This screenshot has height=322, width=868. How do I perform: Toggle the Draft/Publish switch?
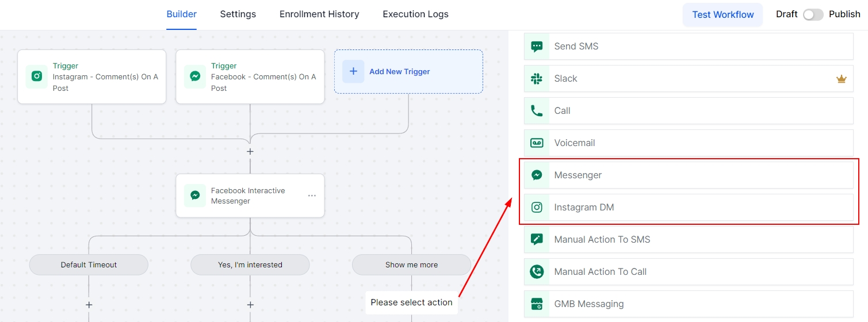point(813,14)
